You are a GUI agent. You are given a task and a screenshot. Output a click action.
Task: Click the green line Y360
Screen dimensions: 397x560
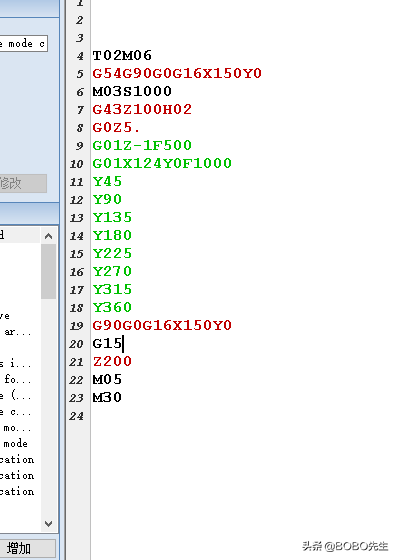(112, 308)
